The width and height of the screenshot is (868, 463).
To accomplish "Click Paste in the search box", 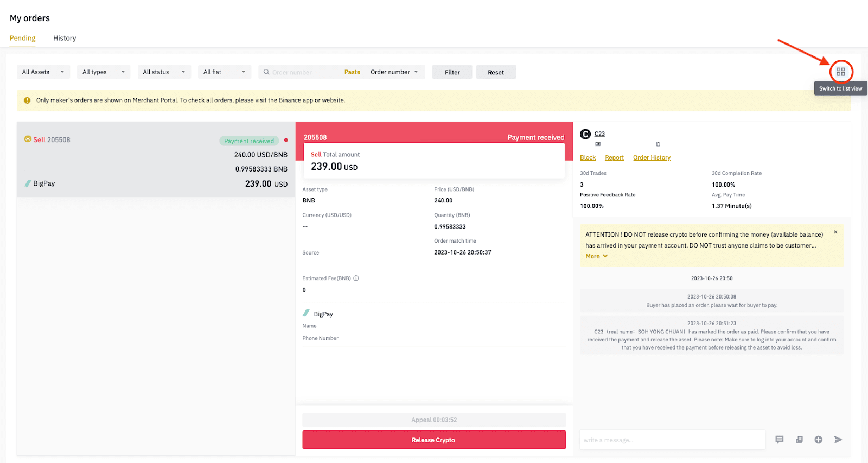I will point(352,72).
